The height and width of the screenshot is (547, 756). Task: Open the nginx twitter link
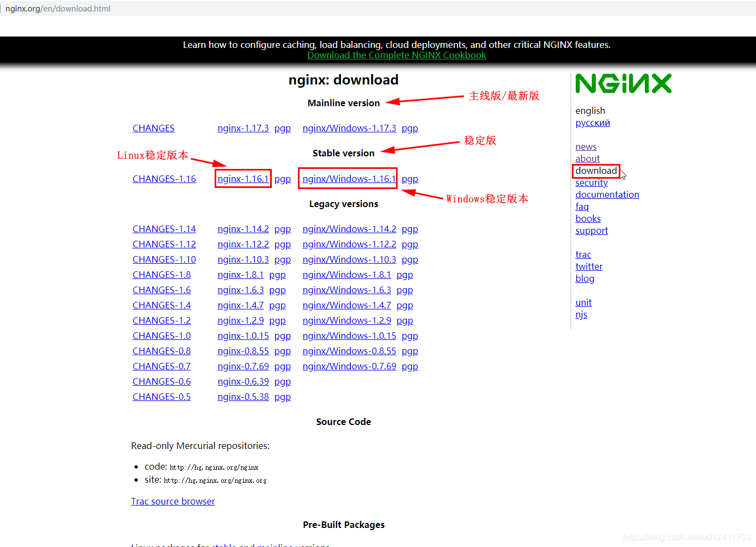point(589,266)
